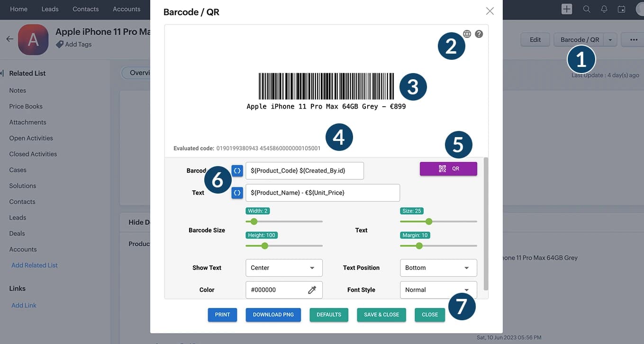Click the PRINT button
644x344 pixels.
222,315
